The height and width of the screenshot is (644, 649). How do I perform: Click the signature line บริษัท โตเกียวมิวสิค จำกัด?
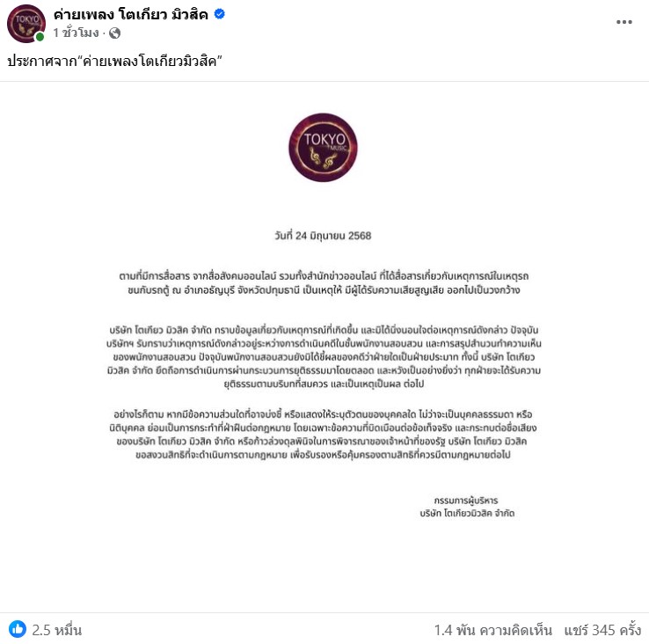[x=467, y=513]
